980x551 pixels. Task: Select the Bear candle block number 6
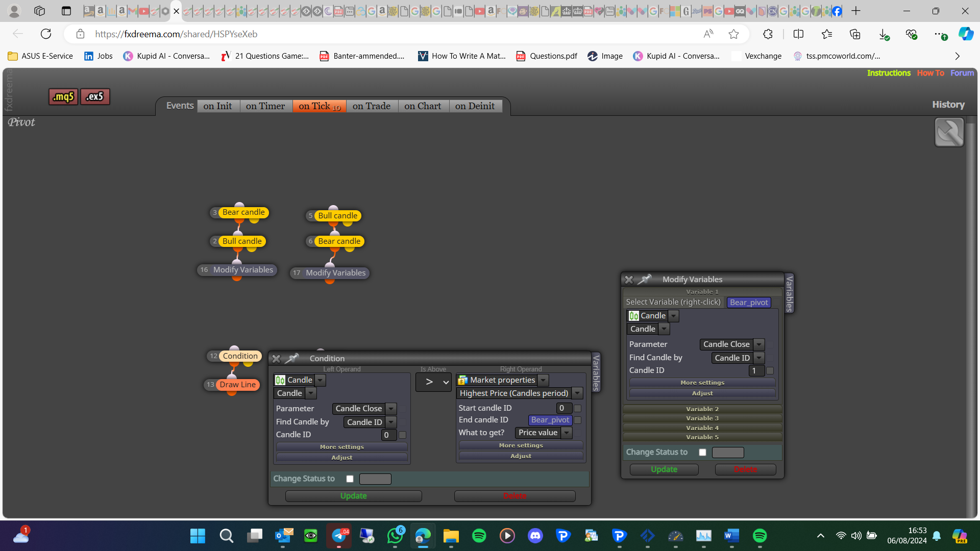[339, 241]
